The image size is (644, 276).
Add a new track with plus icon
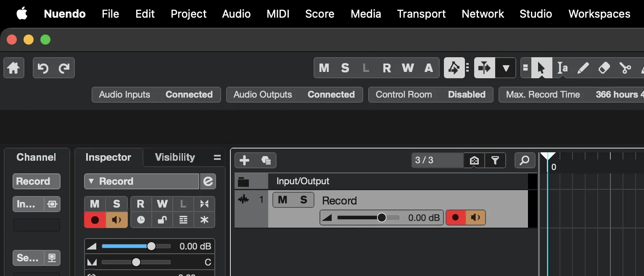(x=245, y=160)
